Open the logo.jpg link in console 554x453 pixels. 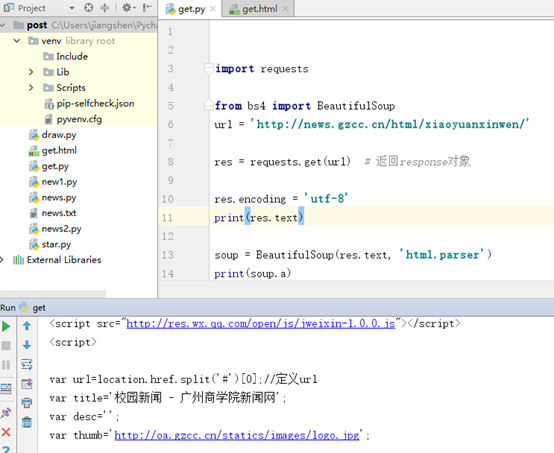[x=237, y=435]
